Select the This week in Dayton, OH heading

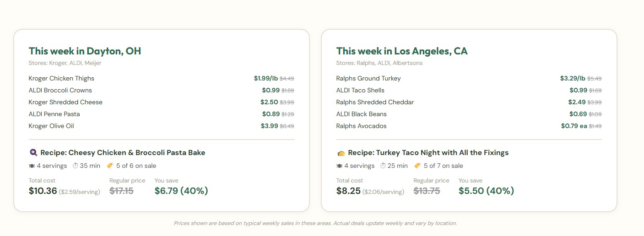tap(85, 51)
